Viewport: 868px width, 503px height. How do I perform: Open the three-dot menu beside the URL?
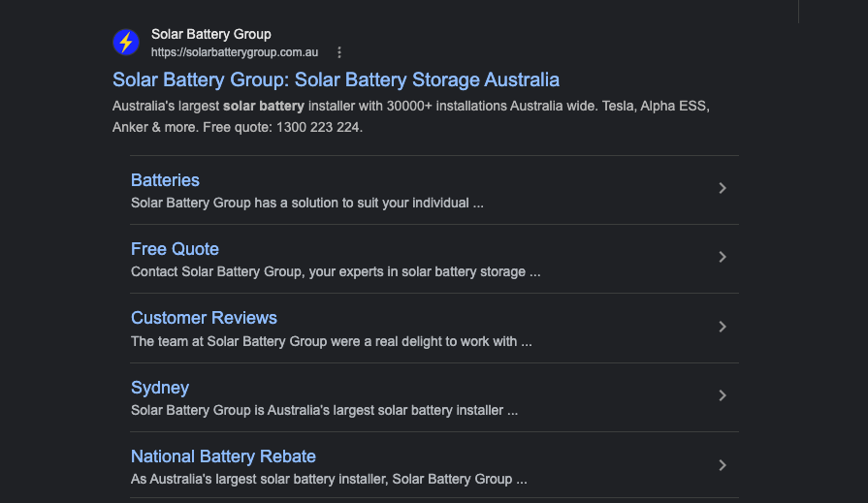click(339, 52)
